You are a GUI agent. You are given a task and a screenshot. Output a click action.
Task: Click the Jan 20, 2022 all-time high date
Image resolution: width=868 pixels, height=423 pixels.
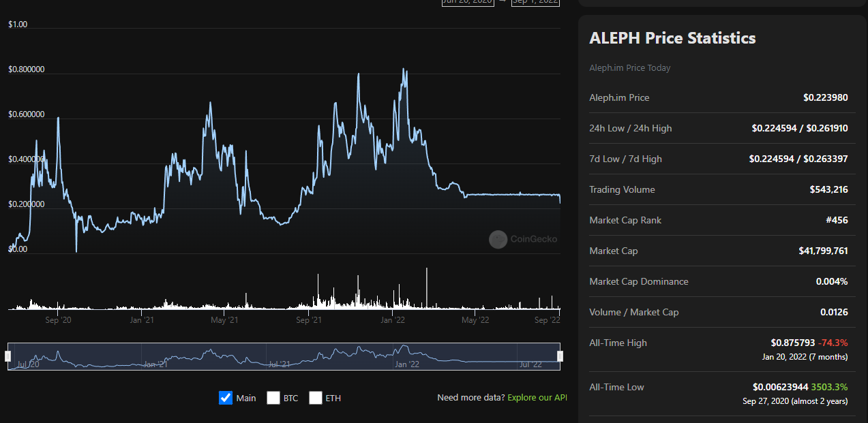click(x=805, y=357)
